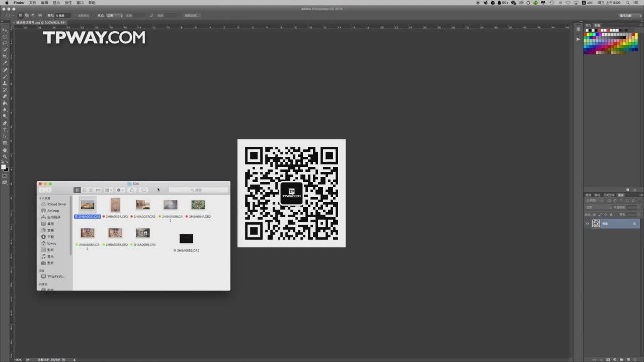
Task: Switch Finder to Cover Flow view
Action: click(x=98, y=190)
